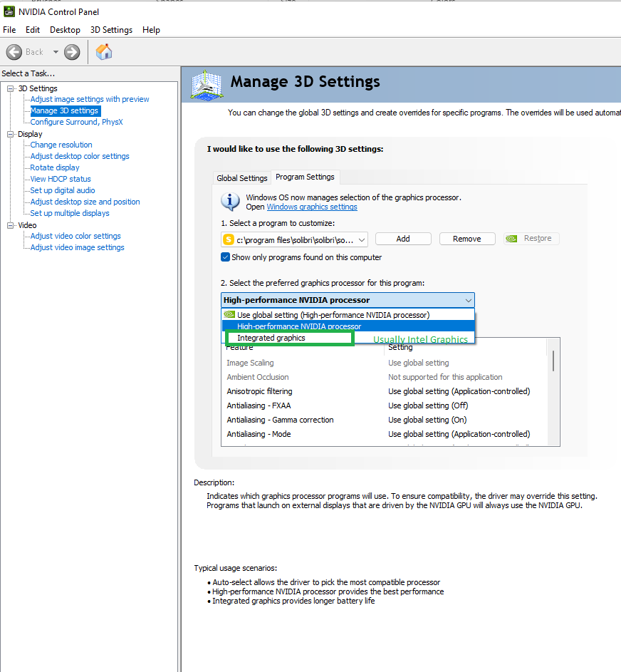Open the 3D Settings menu
621x672 pixels.
pos(111,30)
